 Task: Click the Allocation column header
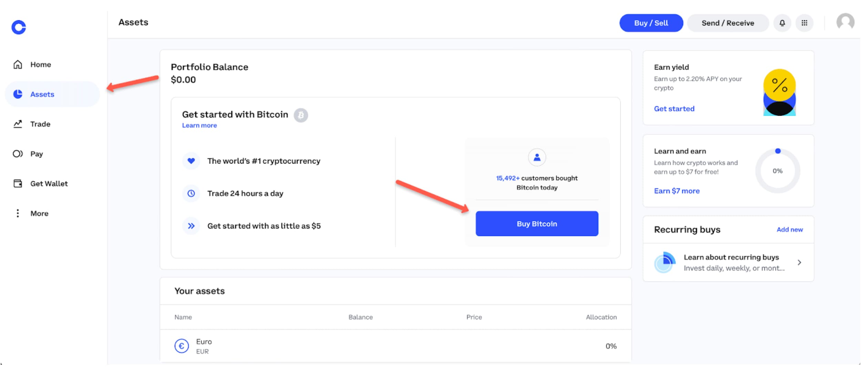click(601, 317)
